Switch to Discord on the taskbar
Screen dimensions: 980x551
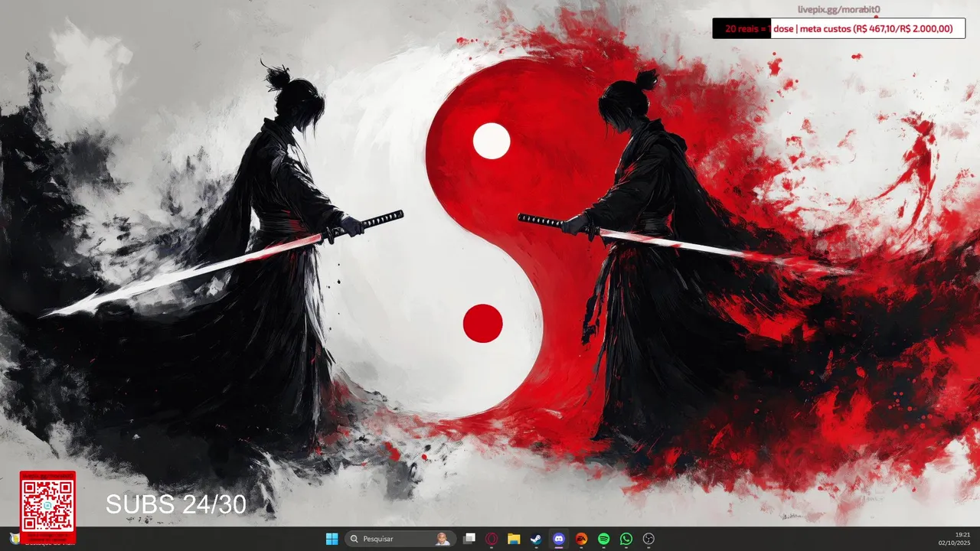[x=559, y=539]
